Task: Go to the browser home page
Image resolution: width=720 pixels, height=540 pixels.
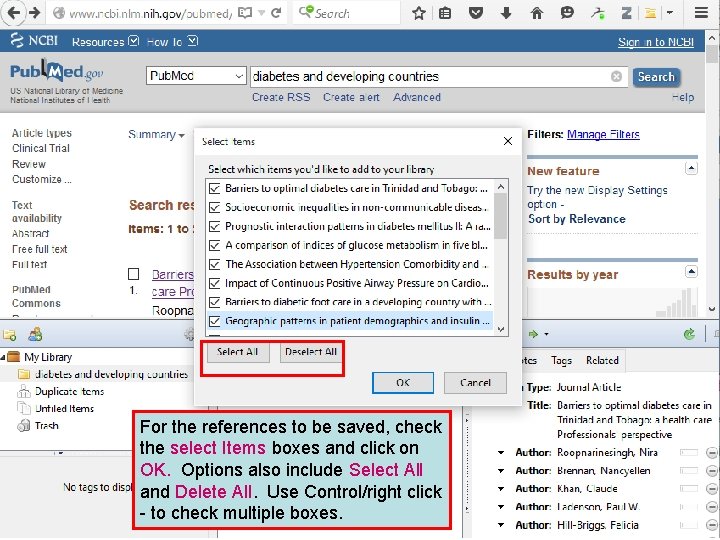Action: [536, 13]
